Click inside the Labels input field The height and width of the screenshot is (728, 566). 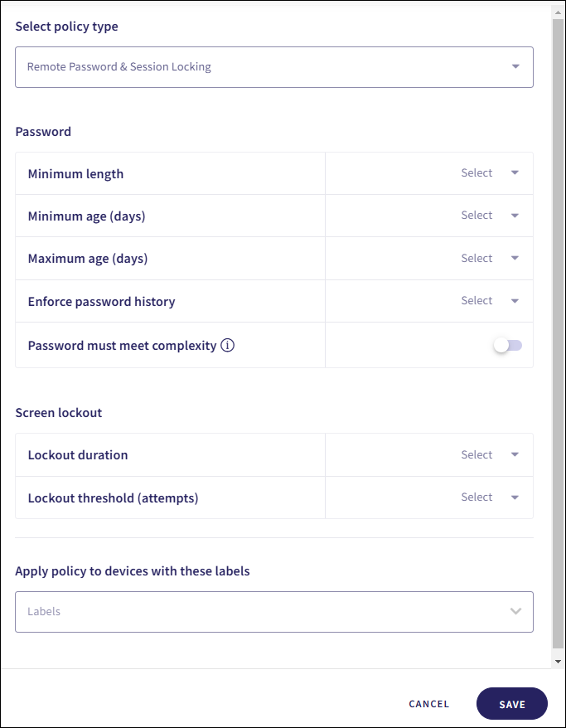(x=249, y=612)
